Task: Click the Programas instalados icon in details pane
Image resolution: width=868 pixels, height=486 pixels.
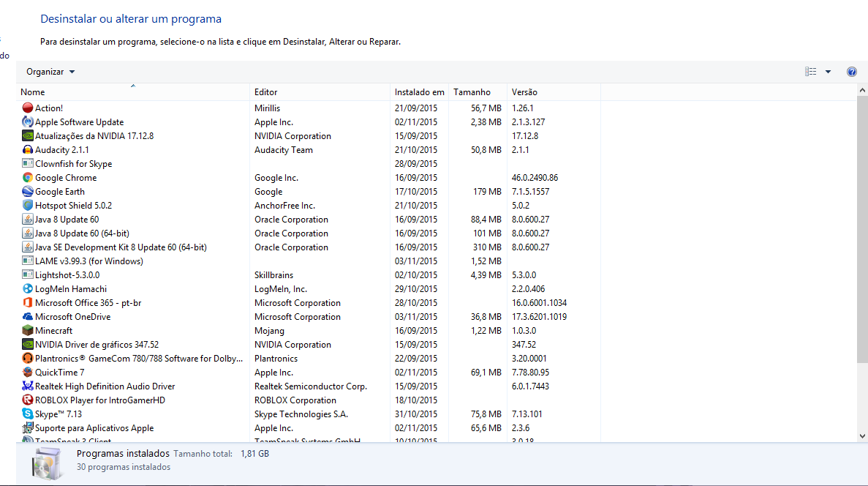Action: coord(47,463)
